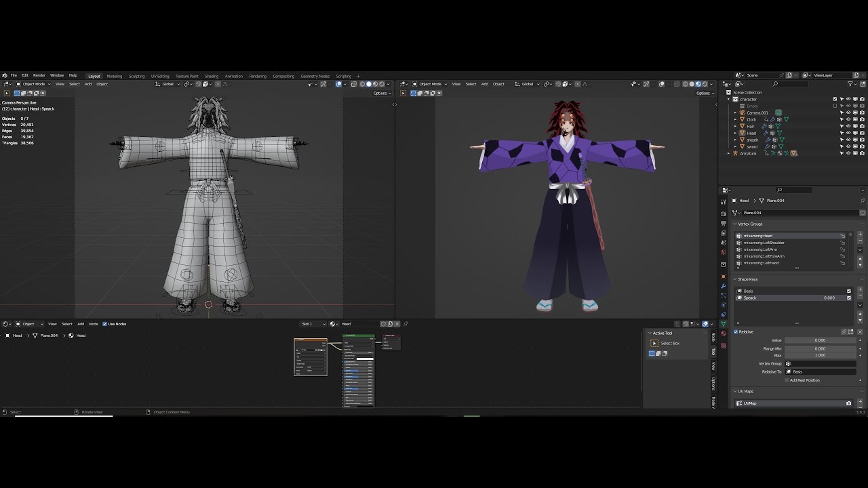868x488 pixels.
Task: Toggle visibility of Armature object
Action: [848, 153]
